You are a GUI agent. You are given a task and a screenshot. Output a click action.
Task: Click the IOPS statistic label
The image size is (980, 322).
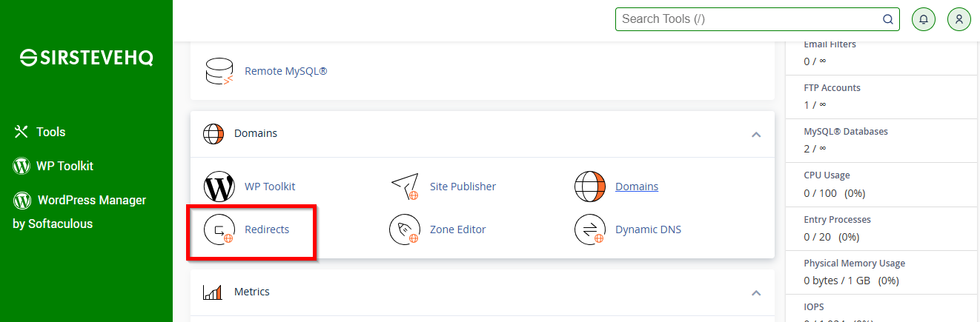point(814,306)
